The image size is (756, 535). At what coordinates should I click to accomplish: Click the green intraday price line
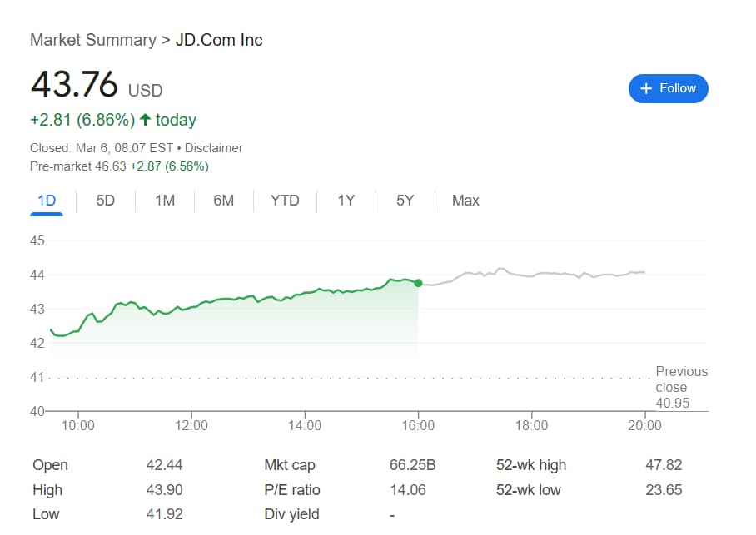tap(250, 299)
